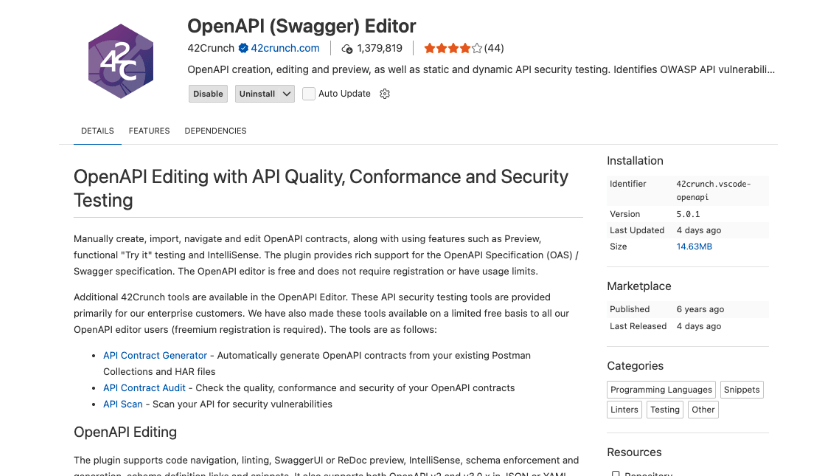Click the 42Crunch extension logo icon

120,61
